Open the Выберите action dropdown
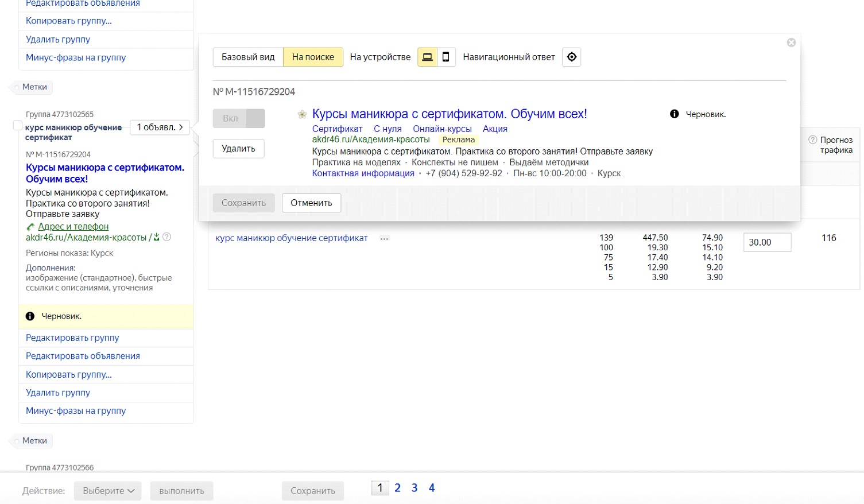The image size is (864, 504). click(x=108, y=491)
